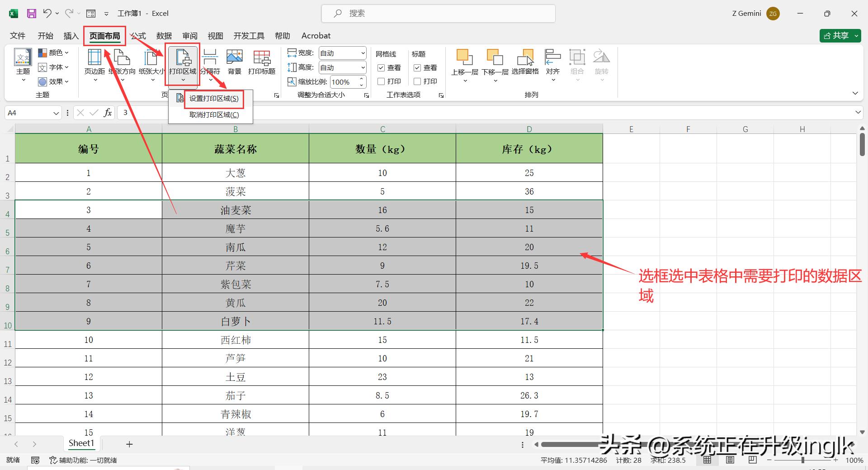This screenshot has width=868, height=470.
Task: Click the Sheet1 worksheet tab
Action: 81,443
